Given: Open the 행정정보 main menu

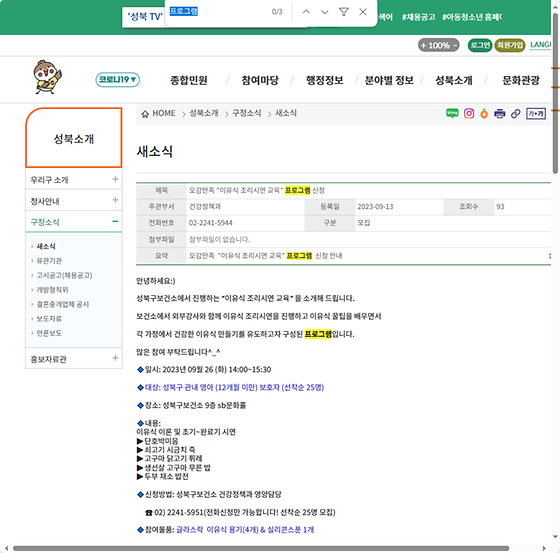Looking at the screenshot, I should (x=324, y=80).
